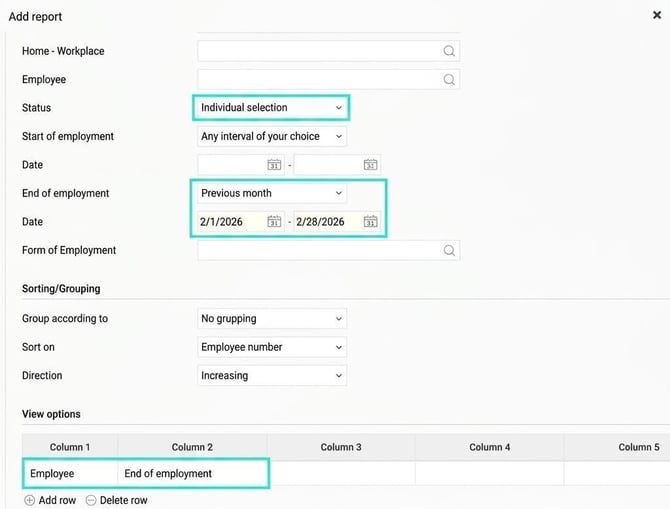Image resolution: width=670 pixels, height=509 pixels.
Task: Click search icon in Home - Workplace field
Action: pyautogui.click(x=449, y=51)
